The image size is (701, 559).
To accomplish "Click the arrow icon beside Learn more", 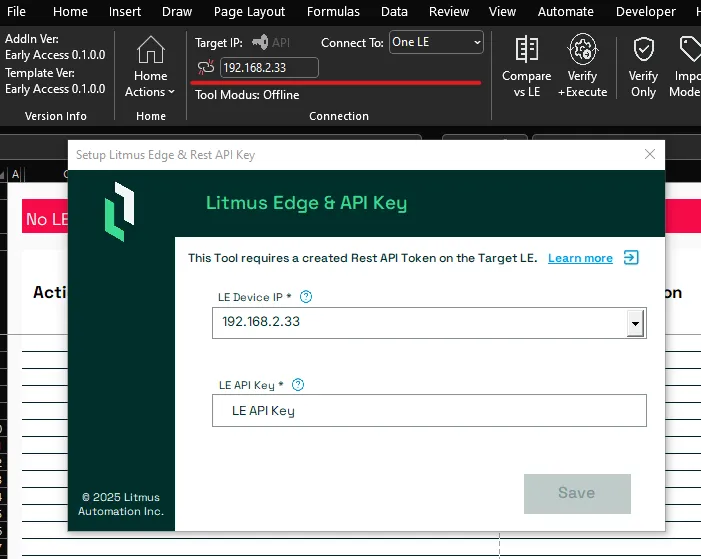I will [631, 258].
